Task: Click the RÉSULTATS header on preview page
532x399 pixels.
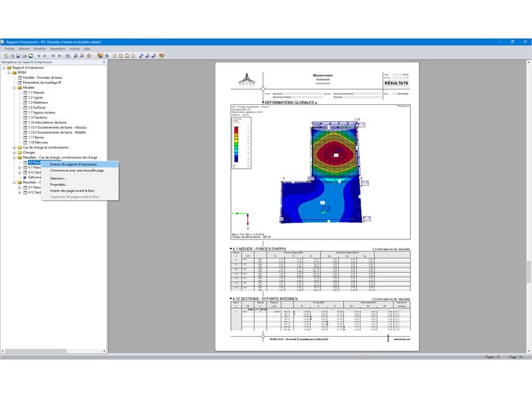Action: click(396, 83)
